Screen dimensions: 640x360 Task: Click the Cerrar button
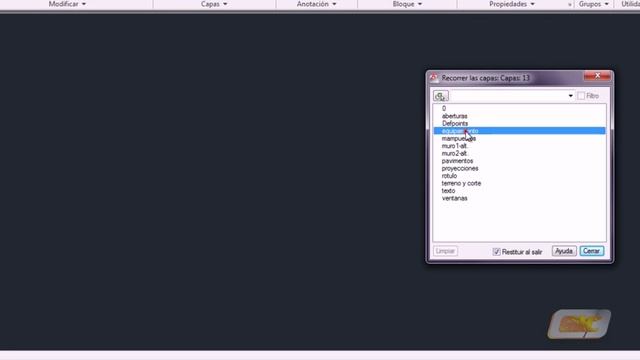(591, 251)
